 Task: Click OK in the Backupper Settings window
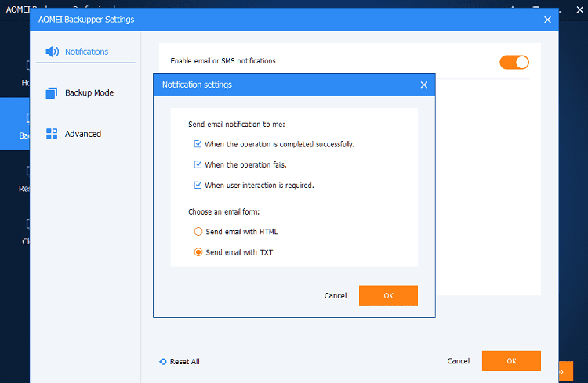pyautogui.click(x=511, y=361)
